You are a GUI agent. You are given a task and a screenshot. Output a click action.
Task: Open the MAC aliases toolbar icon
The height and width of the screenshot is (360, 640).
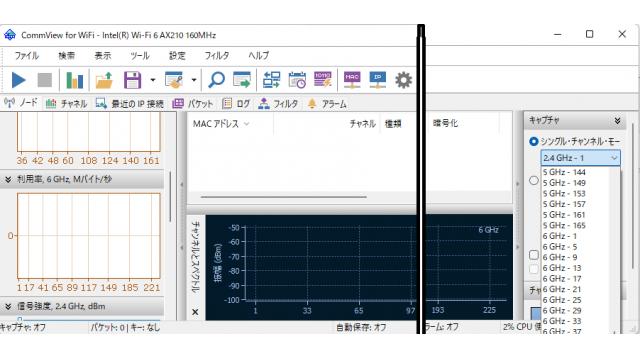tap(352, 80)
